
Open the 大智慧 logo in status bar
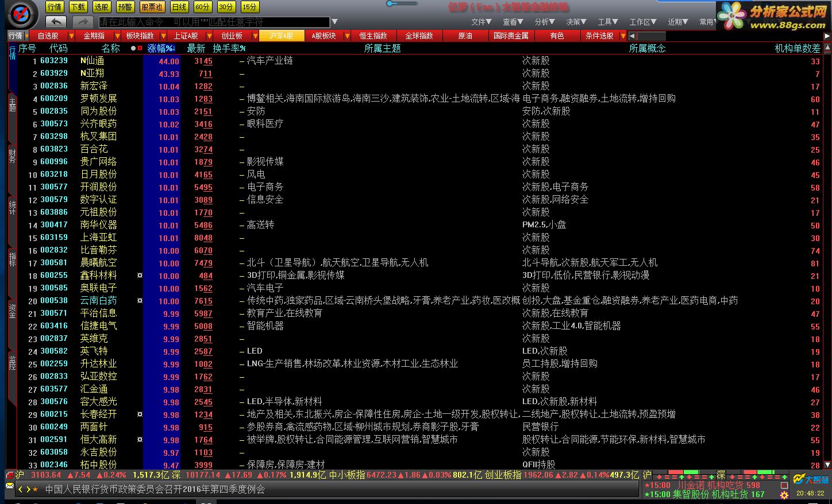[x=811, y=479]
